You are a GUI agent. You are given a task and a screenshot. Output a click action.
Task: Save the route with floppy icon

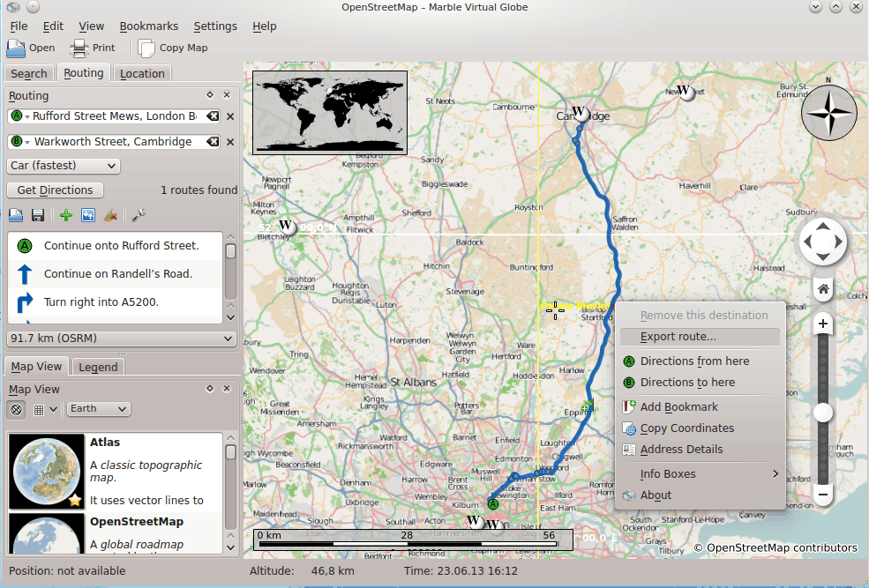click(38, 215)
